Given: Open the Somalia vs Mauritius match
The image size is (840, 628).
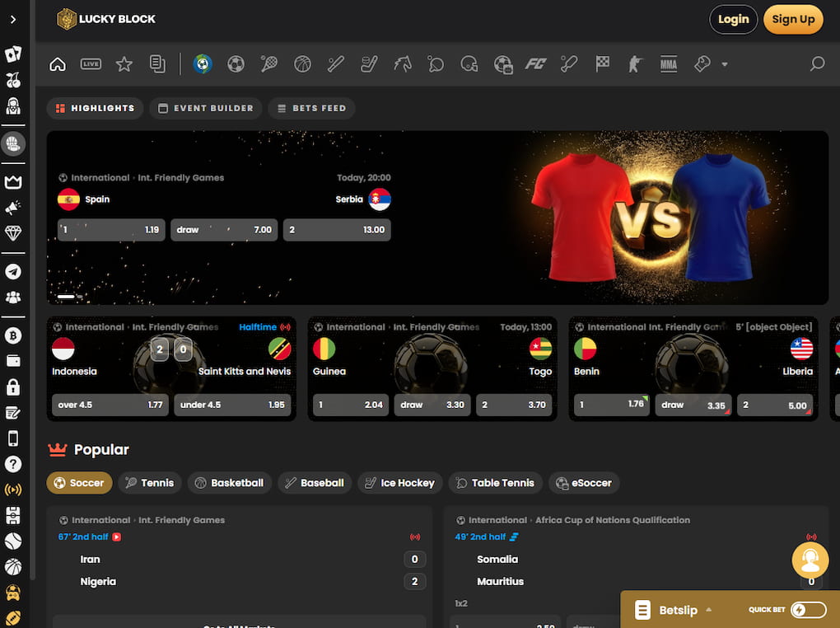Looking at the screenshot, I should click(x=500, y=570).
